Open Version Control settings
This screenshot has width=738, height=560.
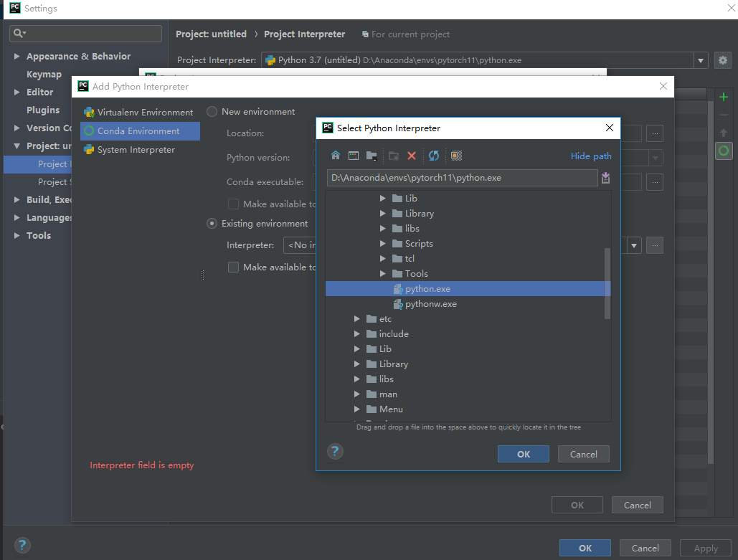tap(49, 128)
